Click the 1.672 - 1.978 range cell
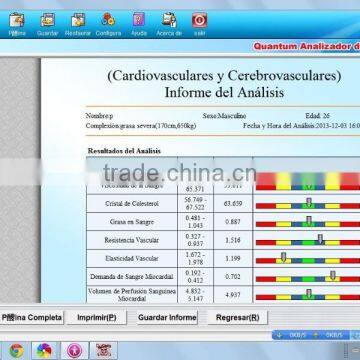Image resolution: width=360 pixels, height=360 pixels. tap(195, 258)
